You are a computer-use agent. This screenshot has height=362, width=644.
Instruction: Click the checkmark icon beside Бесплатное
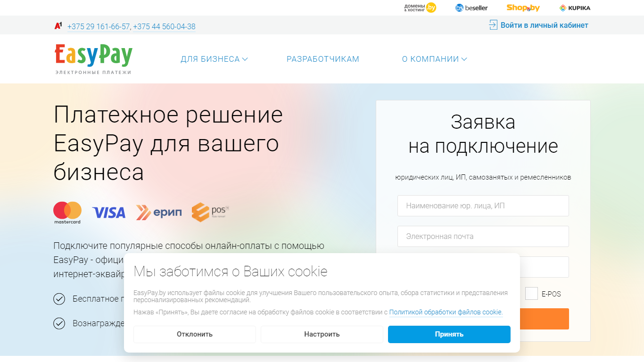click(59, 299)
